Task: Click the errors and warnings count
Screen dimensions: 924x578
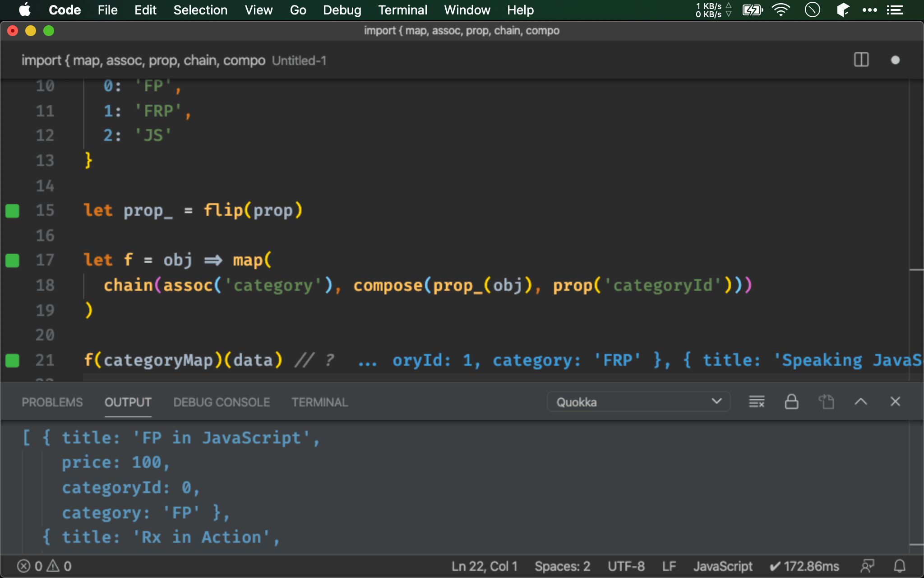Action: click(x=44, y=566)
